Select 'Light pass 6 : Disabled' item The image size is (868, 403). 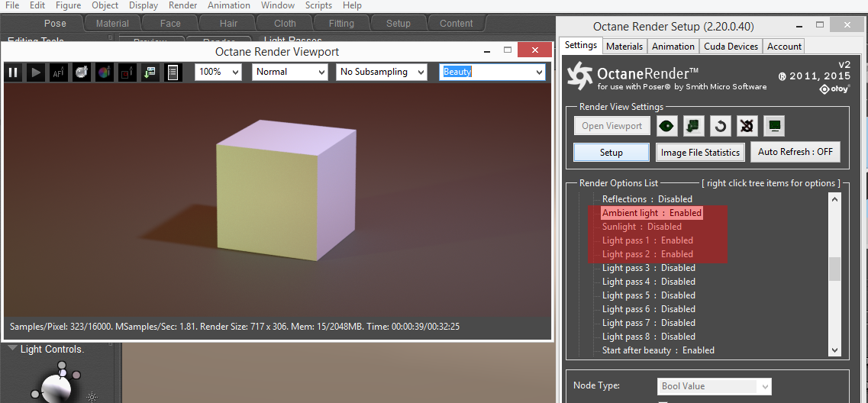[x=648, y=309]
